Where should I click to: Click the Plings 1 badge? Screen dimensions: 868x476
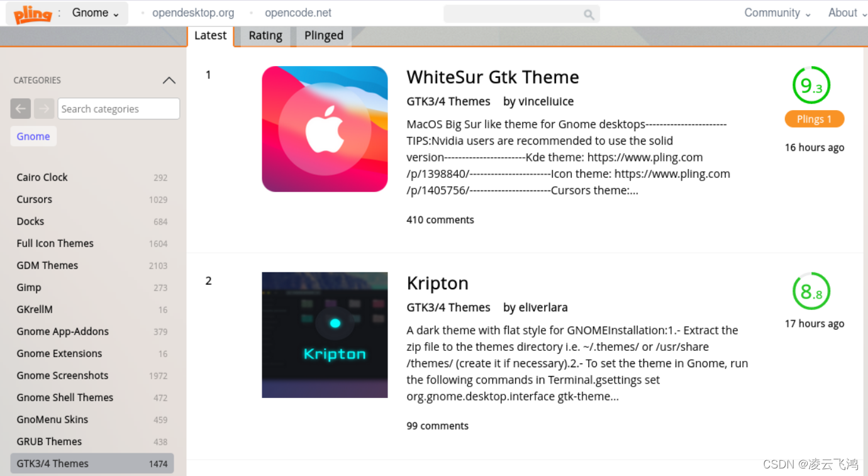tap(815, 119)
